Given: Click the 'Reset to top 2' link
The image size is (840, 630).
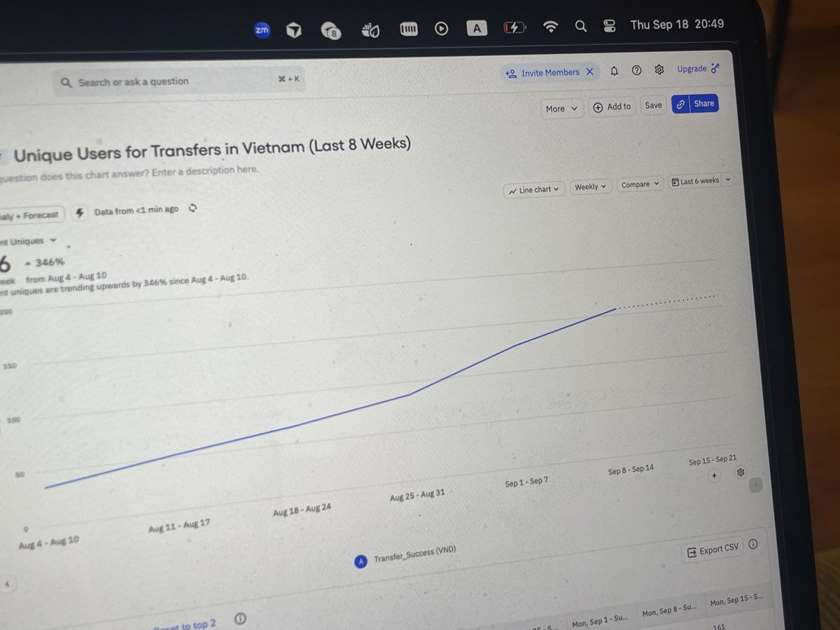Looking at the screenshot, I should tap(185, 624).
